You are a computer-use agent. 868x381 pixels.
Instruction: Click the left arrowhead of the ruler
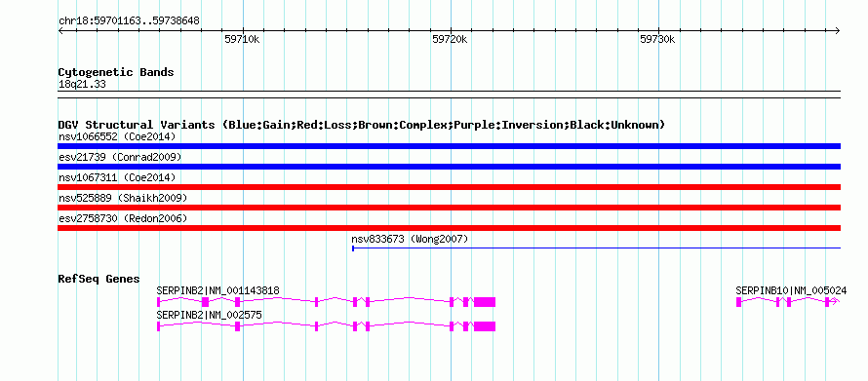click(x=60, y=30)
